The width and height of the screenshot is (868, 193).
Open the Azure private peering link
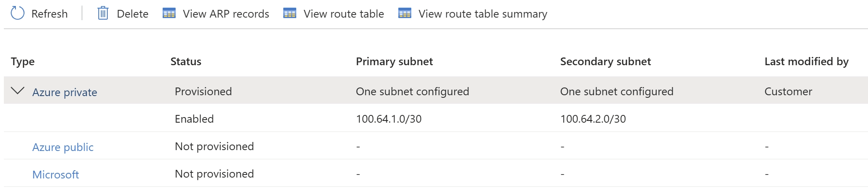tap(65, 92)
